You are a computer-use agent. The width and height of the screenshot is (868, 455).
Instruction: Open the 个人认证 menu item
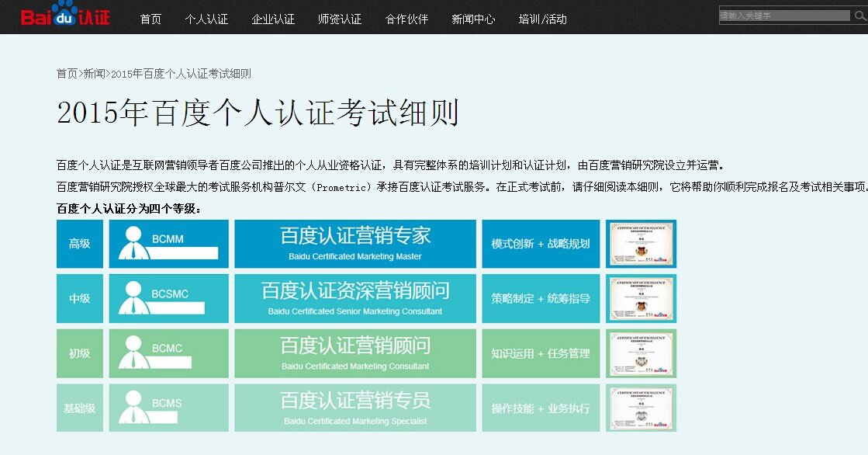click(x=206, y=18)
